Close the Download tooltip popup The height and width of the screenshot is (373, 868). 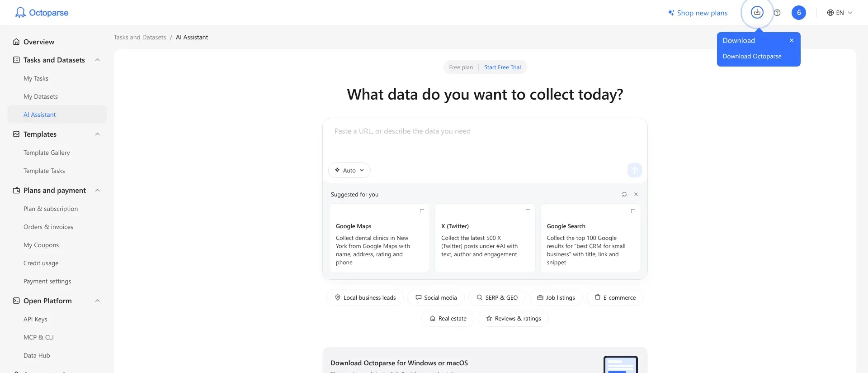pyautogui.click(x=792, y=40)
